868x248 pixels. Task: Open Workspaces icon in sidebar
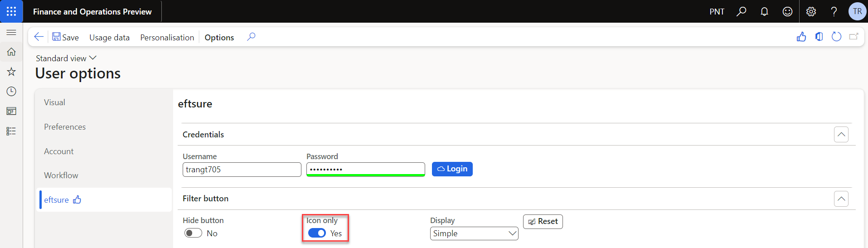tap(11, 111)
